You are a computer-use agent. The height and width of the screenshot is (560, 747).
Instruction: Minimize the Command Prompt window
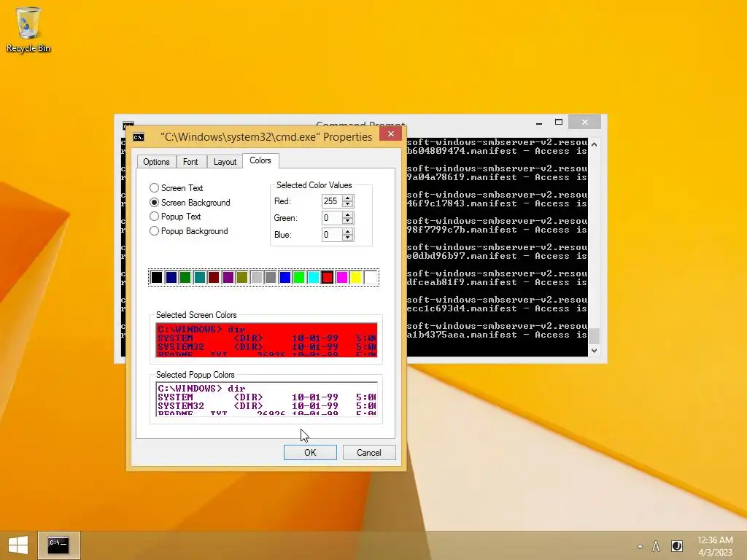point(539,122)
